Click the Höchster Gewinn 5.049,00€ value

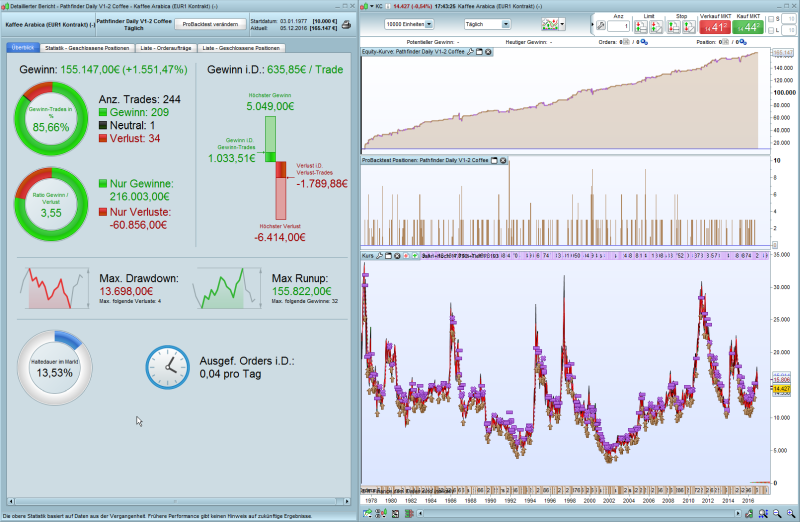(x=270, y=106)
